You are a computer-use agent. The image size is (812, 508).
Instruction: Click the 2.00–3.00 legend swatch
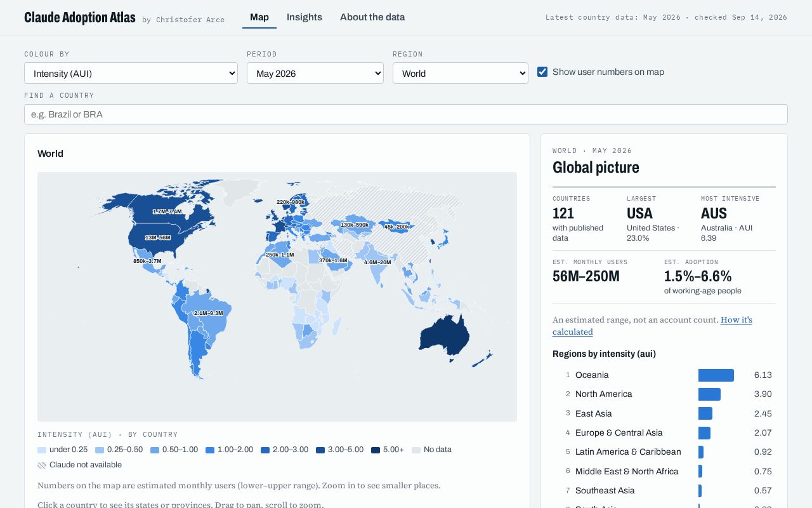265,450
